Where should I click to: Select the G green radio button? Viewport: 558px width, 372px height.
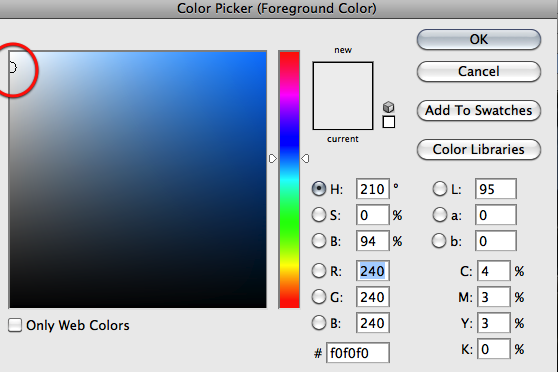point(319,297)
